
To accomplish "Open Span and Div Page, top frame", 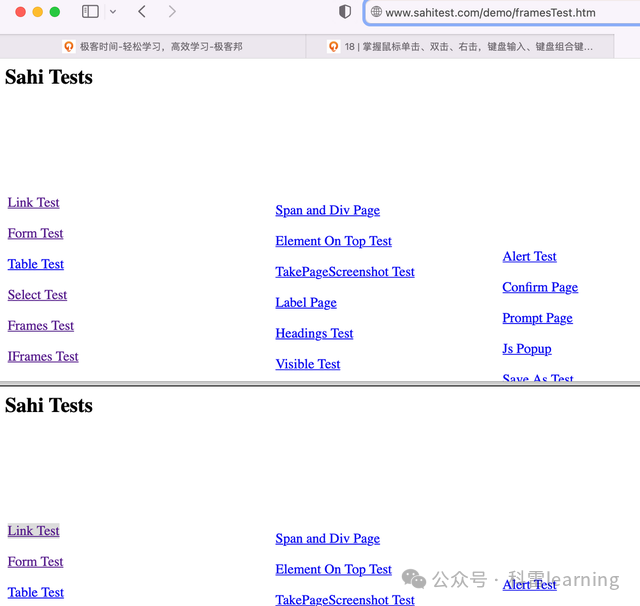I will pyautogui.click(x=328, y=210).
